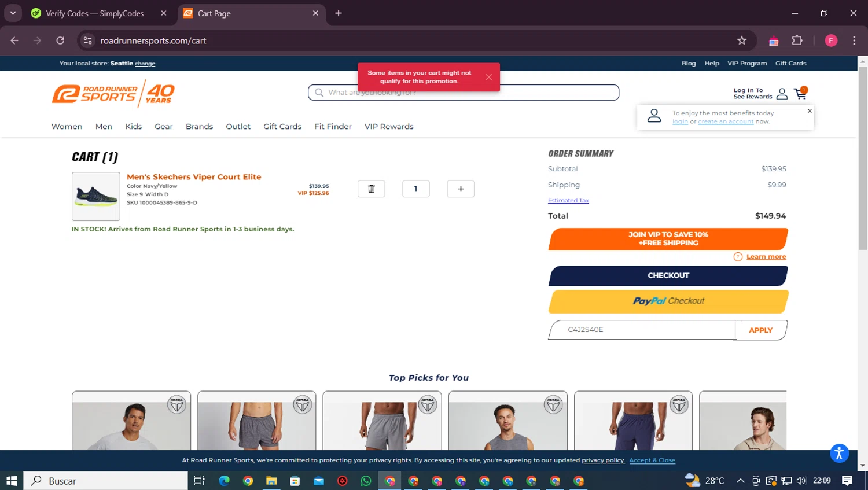Click the change local store link
868x490 pixels.
tap(145, 64)
